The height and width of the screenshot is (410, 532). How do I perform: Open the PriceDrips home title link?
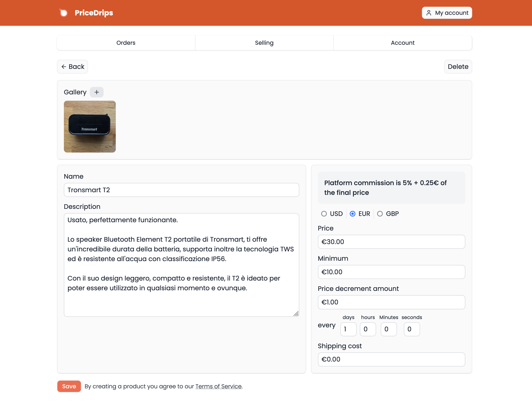coord(94,13)
